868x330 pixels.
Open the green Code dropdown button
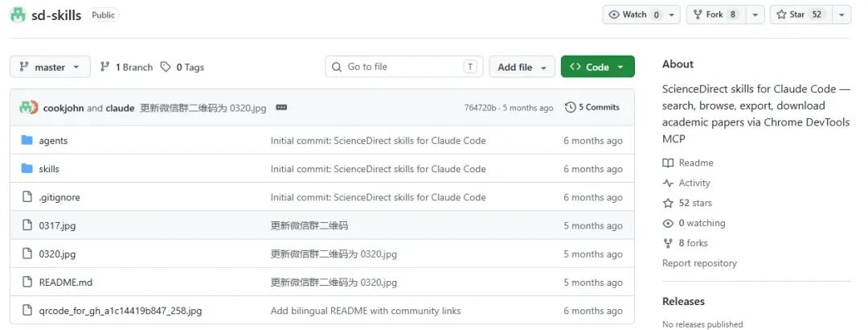(597, 67)
